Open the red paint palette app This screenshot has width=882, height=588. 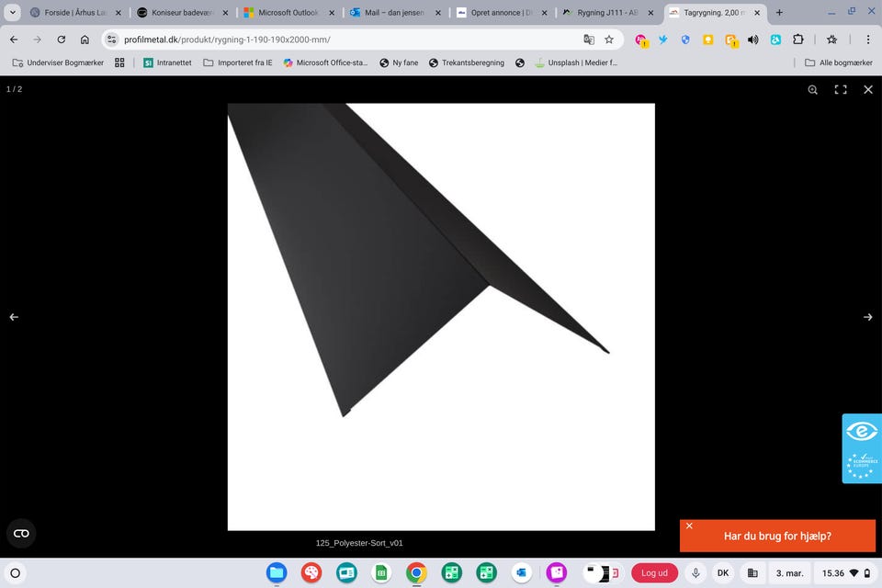click(311, 572)
